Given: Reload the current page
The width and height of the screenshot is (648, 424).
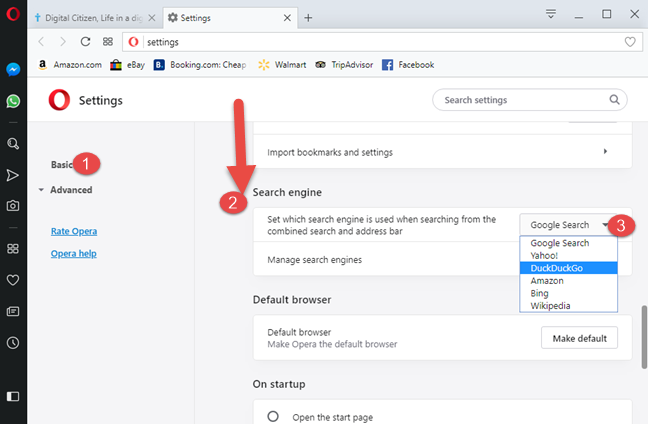Looking at the screenshot, I should coord(85,42).
